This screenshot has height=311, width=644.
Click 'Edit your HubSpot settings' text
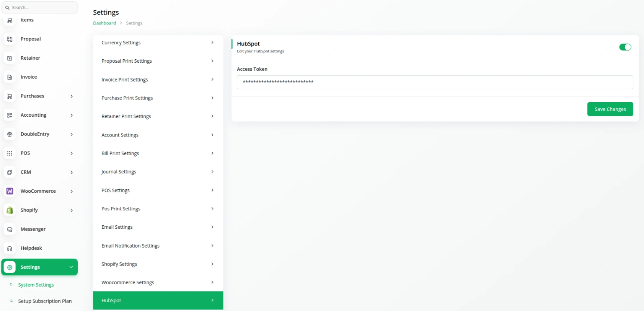pyautogui.click(x=260, y=51)
